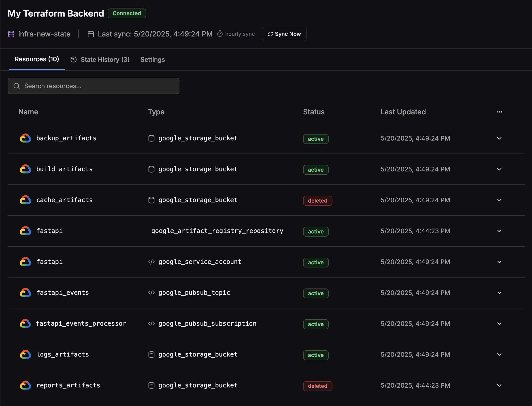Click the Last Updated column header

coord(403,112)
